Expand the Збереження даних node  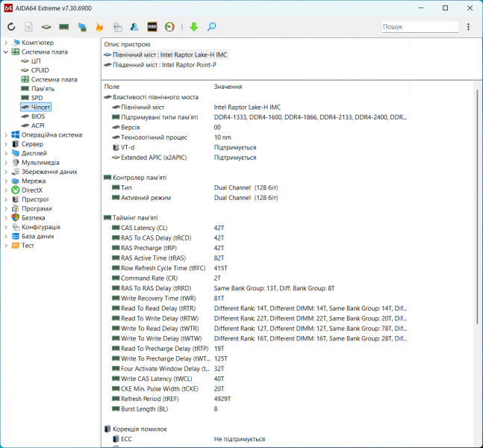tap(6, 172)
